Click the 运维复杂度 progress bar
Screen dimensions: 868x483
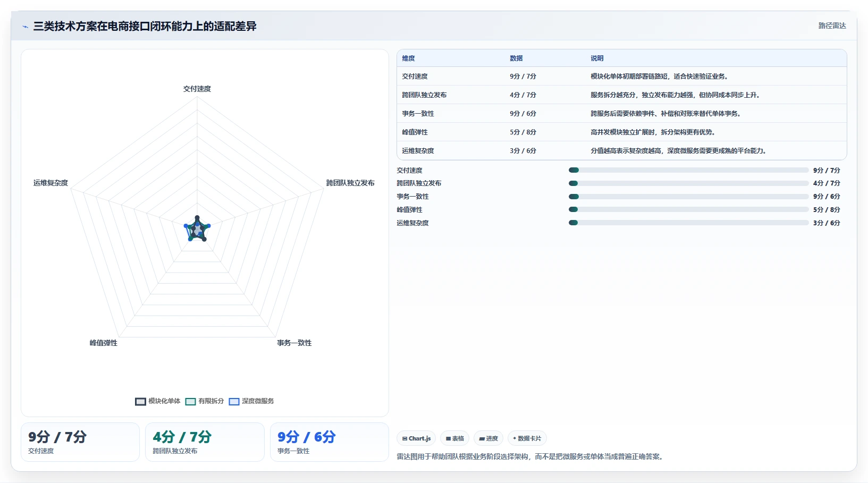[688, 223]
